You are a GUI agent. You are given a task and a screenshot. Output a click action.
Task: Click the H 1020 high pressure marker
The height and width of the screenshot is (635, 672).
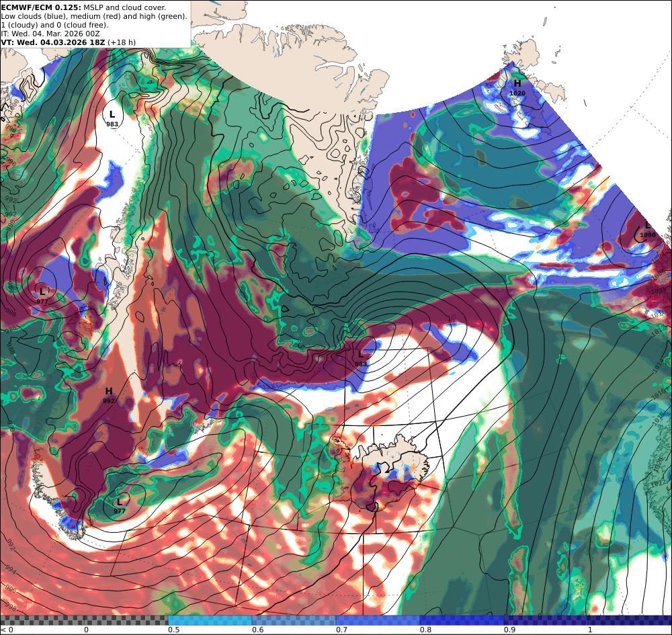[x=517, y=87]
